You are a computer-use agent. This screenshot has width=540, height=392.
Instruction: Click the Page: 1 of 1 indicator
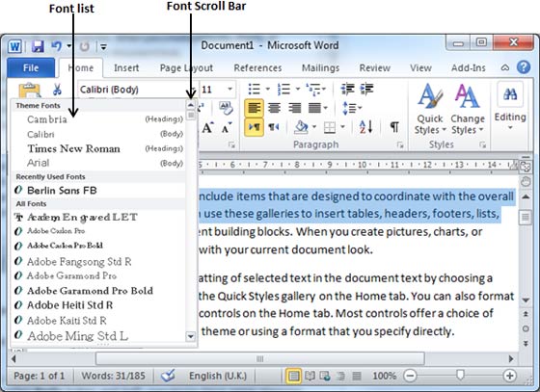39,376
